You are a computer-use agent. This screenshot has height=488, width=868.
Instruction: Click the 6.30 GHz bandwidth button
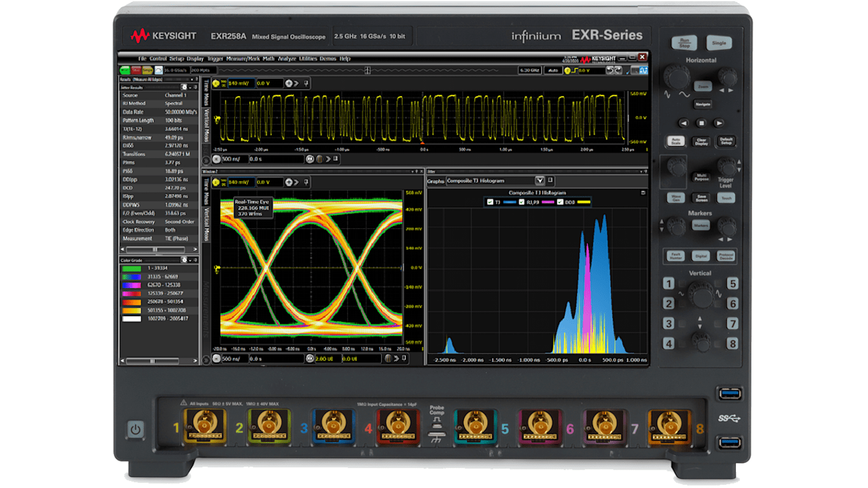(x=530, y=70)
